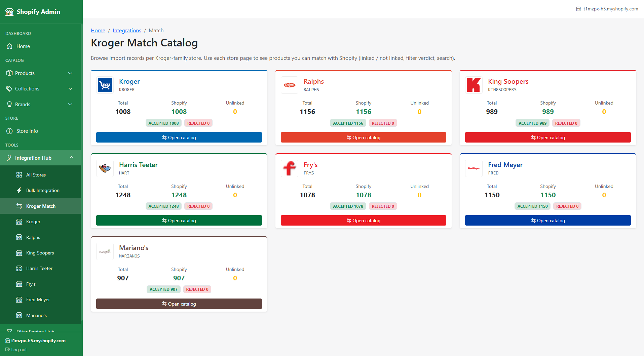
Task: Click the King Soopers red K logo
Action: tap(474, 85)
